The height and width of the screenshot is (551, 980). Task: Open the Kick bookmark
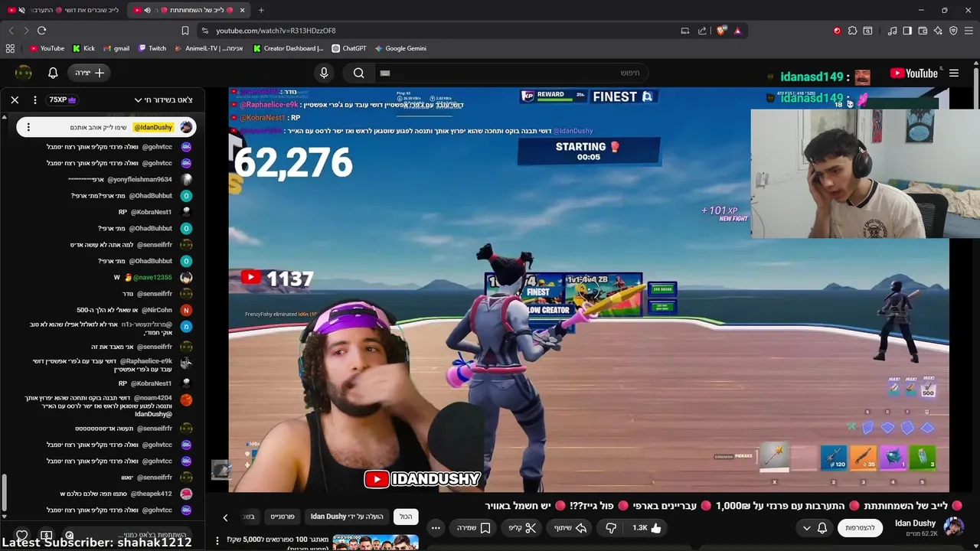coord(83,48)
